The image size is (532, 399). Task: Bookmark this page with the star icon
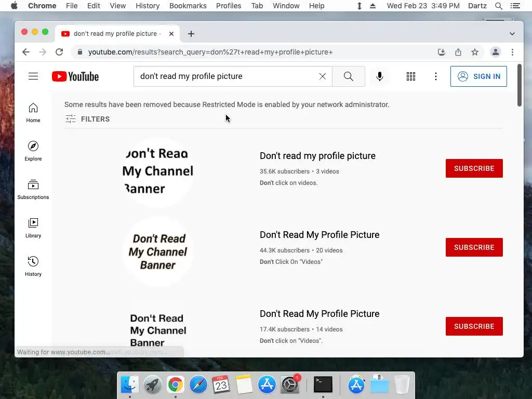point(475,52)
